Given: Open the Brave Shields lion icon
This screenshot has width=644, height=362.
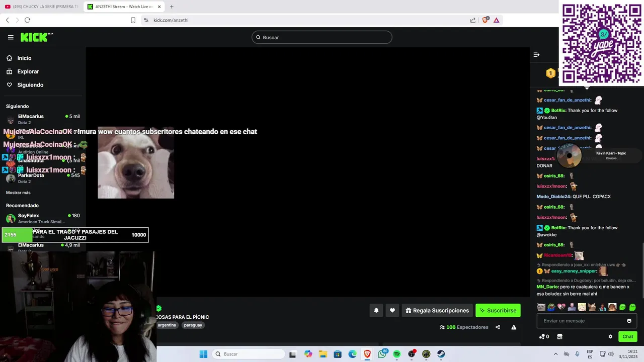Looking at the screenshot, I should click(x=485, y=20).
